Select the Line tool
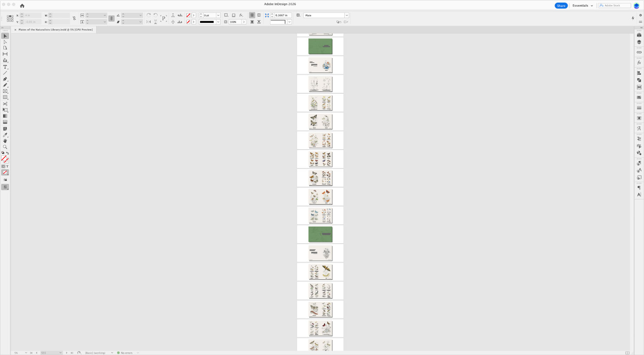Screen dimensions: 644x355 (x=5, y=73)
